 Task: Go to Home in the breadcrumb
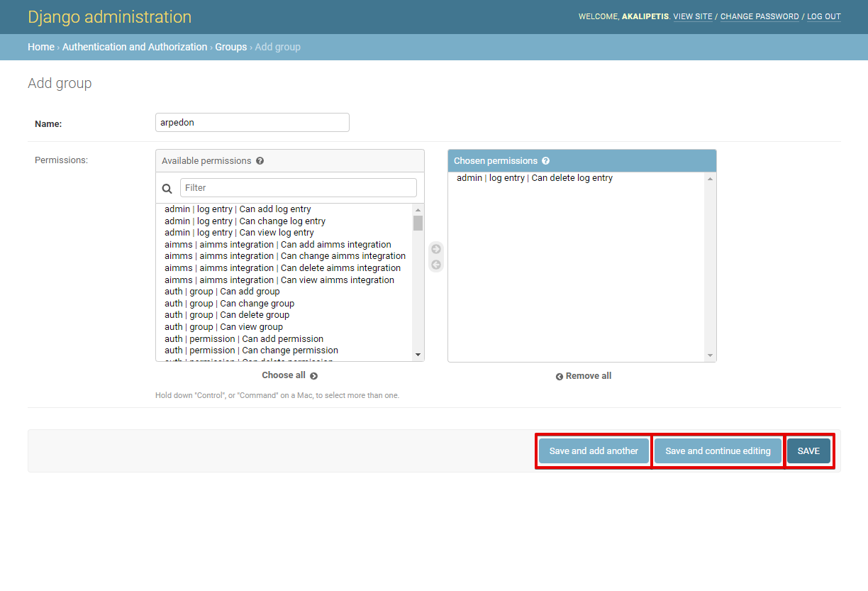click(x=41, y=47)
